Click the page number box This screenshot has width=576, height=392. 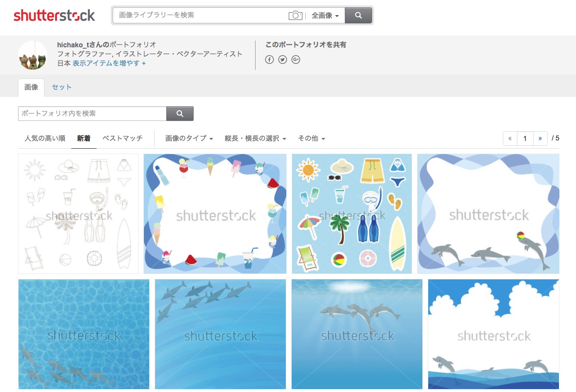pyautogui.click(x=525, y=138)
